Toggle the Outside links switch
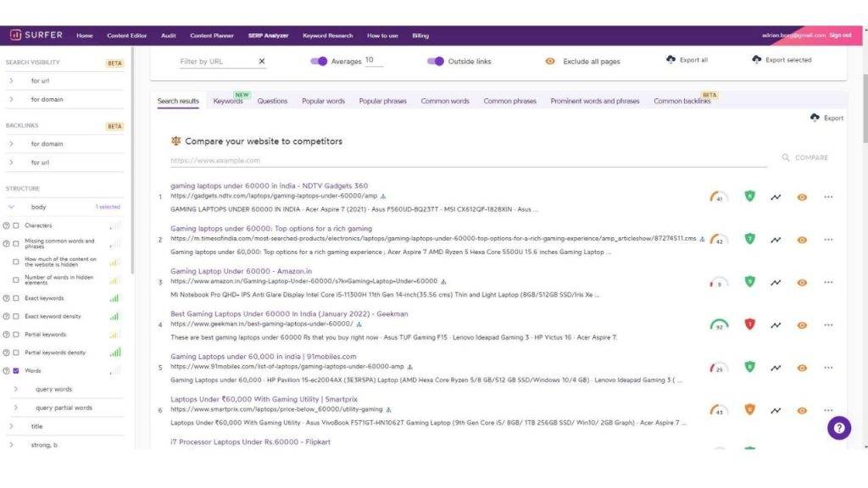The height and width of the screenshot is (488, 868). point(436,61)
